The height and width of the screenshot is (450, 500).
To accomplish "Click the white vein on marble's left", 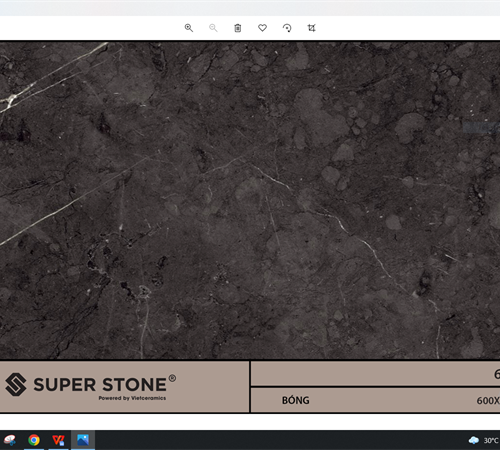I will [x=53, y=76].
